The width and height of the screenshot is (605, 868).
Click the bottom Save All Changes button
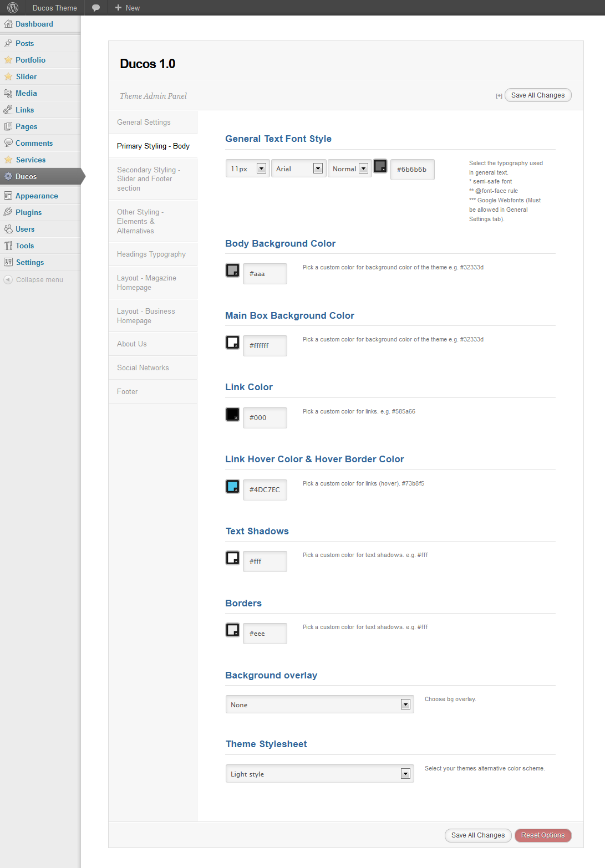click(x=477, y=835)
